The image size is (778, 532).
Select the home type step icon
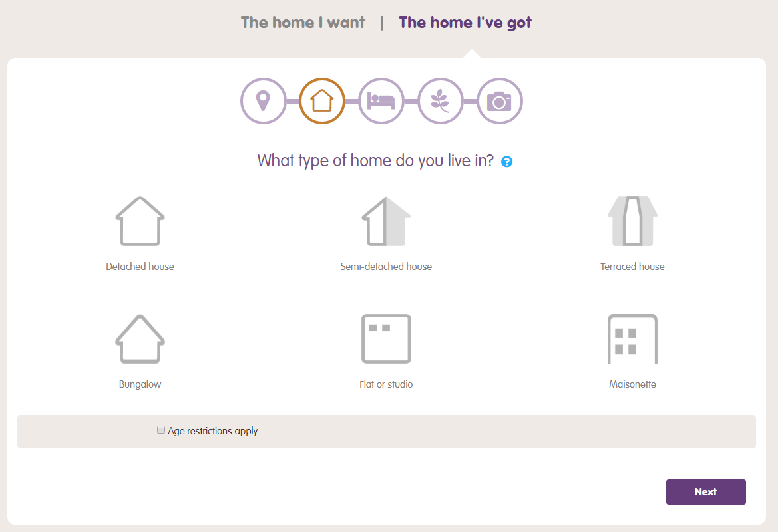[322, 101]
